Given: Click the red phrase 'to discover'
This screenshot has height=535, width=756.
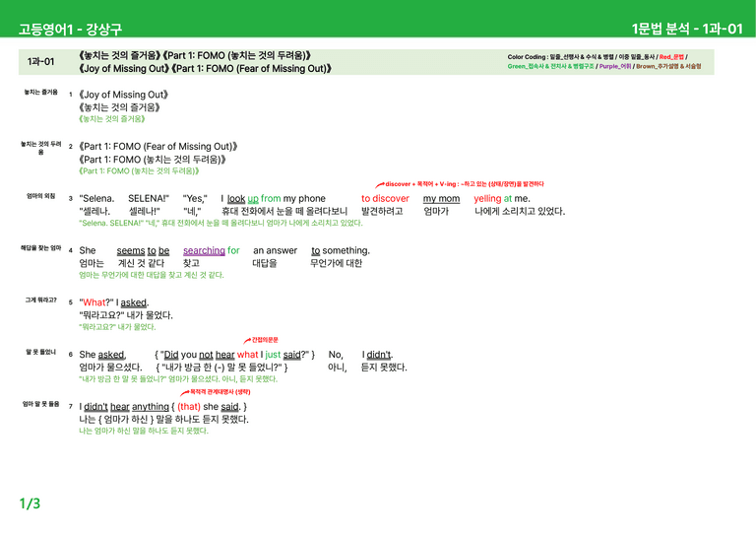Looking at the screenshot, I should pos(385,198).
